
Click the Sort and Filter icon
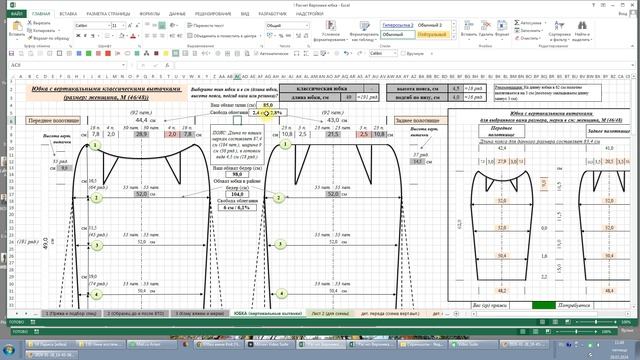(x=559, y=26)
